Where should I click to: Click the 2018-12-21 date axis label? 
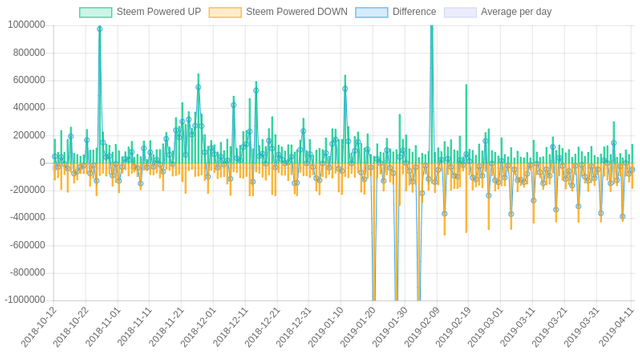click(x=263, y=327)
